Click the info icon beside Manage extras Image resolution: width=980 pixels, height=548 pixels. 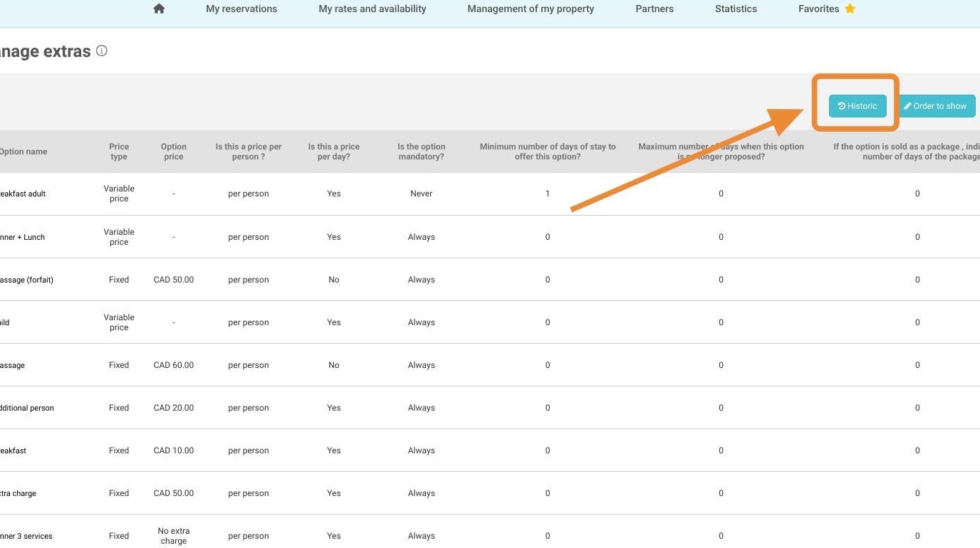102,51
